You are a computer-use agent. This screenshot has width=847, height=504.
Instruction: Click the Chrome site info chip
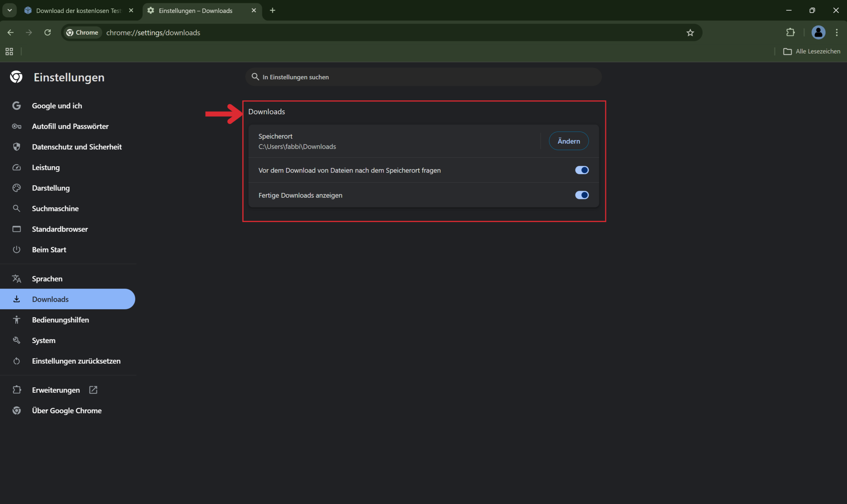(83, 33)
